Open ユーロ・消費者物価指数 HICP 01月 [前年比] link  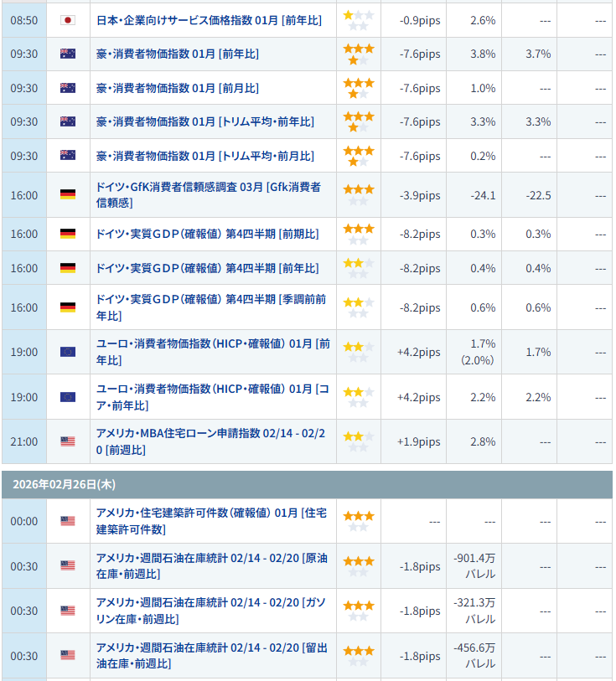pyautogui.click(x=213, y=352)
